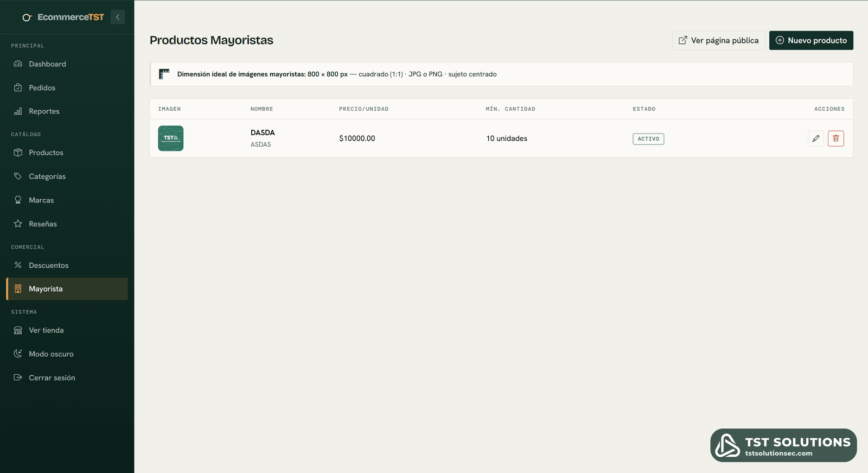Click the EcommerceTST brand name
This screenshot has height=473, width=868.
click(71, 17)
